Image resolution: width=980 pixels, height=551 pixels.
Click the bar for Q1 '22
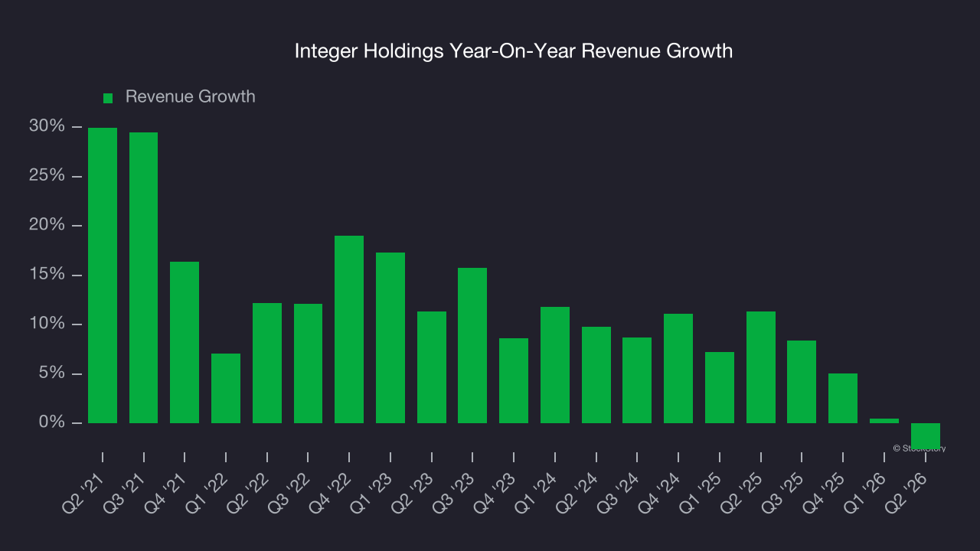(x=226, y=388)
